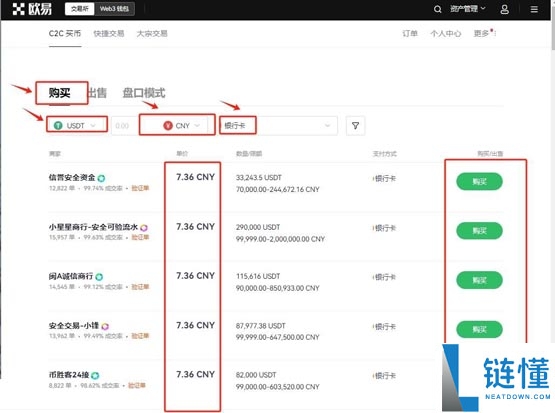Switch to the 盘口模式 tab
555x413 pixels.
144,93
